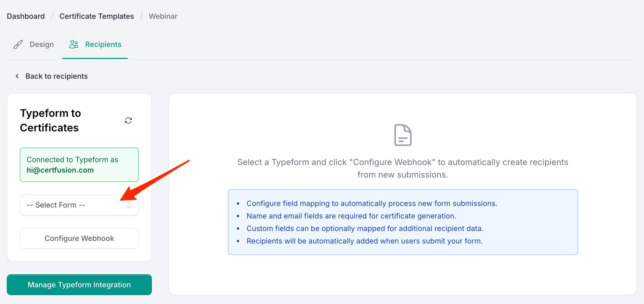644x304 pixels.
Task: Click the Typeform to Certificates heading
Action: tap(51, 120)
